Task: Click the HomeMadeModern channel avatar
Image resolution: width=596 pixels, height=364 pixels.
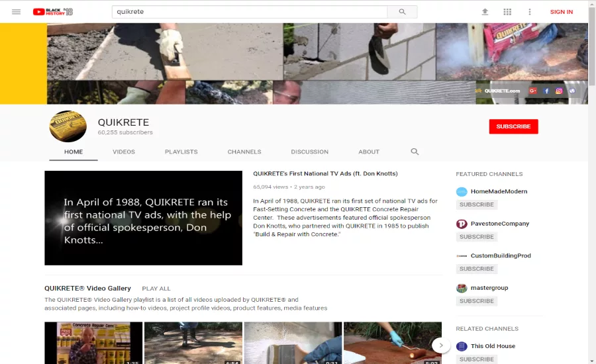Action: pos(462,191)
